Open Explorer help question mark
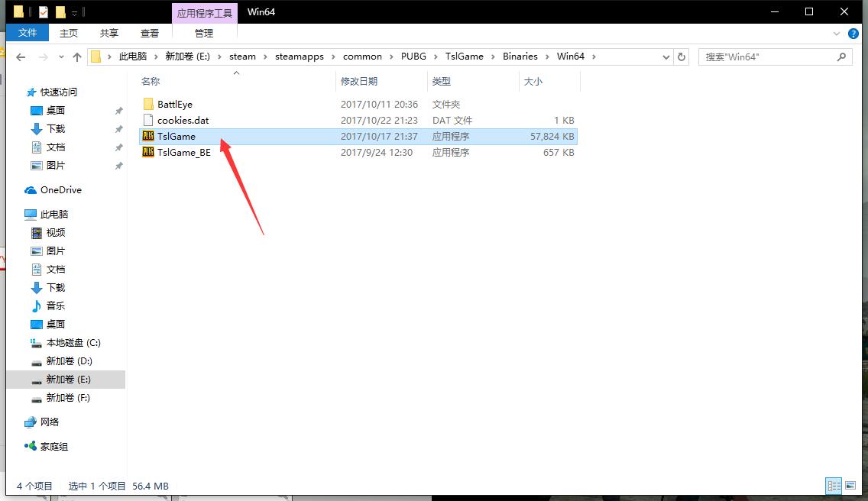Viewport: 868px width, 501px height. 853,34
